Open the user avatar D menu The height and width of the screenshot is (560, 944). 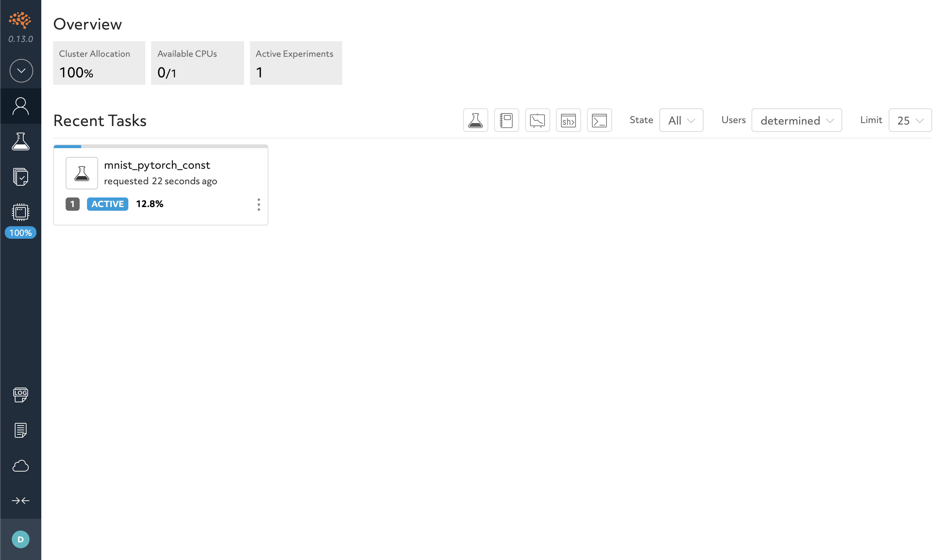point(21,539)
